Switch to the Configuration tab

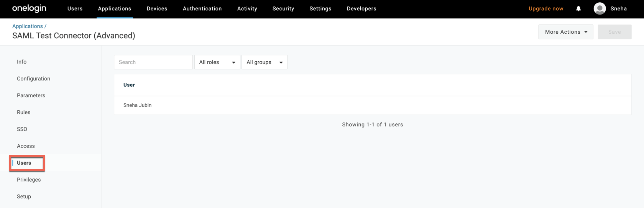pyautogui.click(x=33, y=79)
